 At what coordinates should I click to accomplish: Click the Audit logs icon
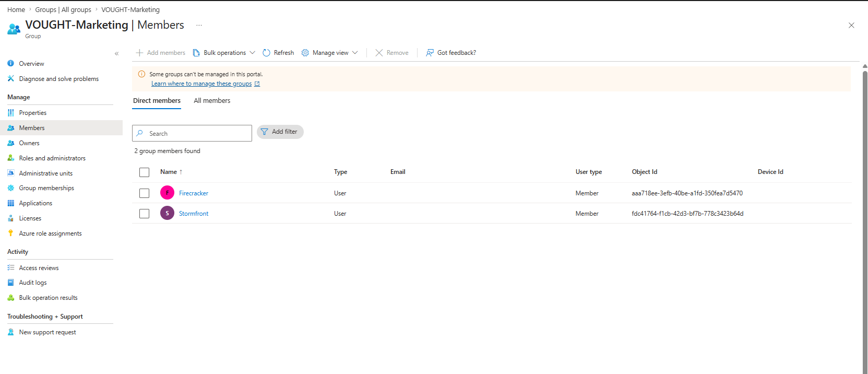click(x=10, y=283)
